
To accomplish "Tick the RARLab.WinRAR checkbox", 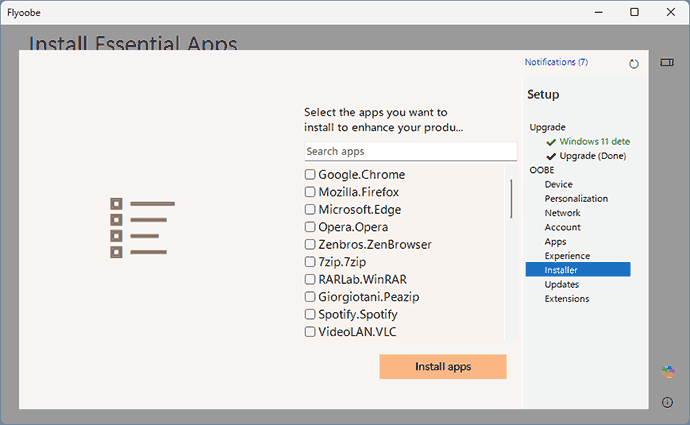I will (310, 279).
